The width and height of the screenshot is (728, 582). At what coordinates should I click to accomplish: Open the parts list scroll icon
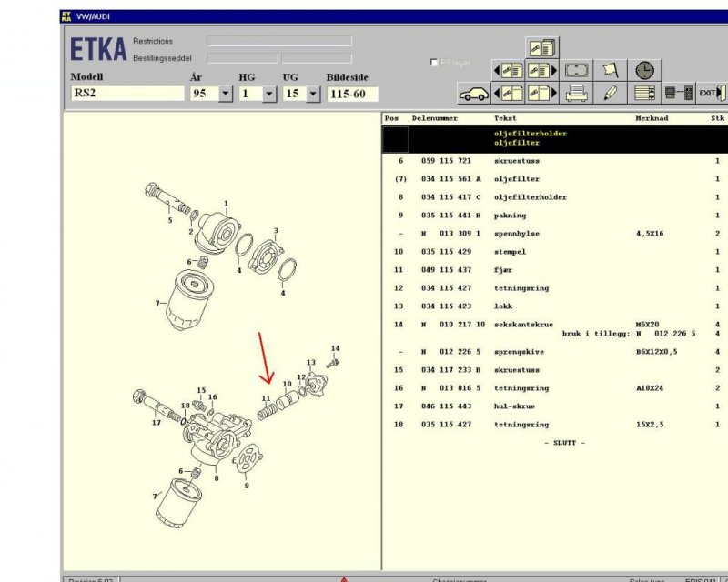[x=644, y=93]
